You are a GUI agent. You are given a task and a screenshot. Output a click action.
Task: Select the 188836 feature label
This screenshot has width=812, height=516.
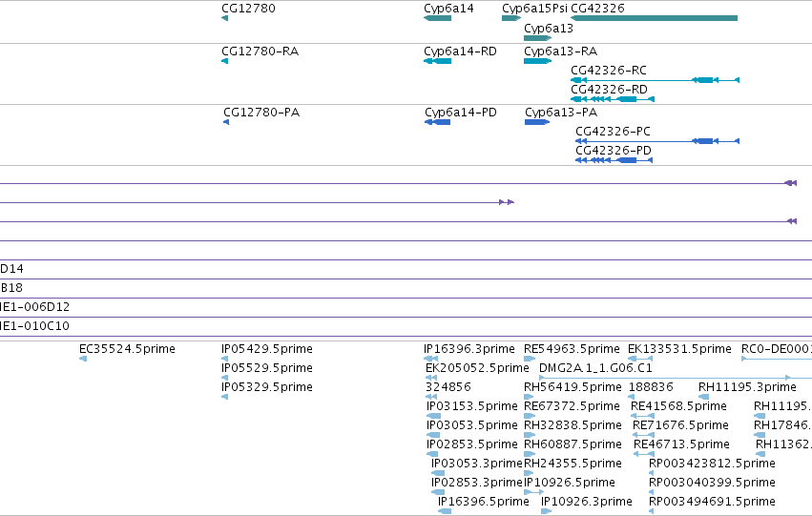(651, 387)
